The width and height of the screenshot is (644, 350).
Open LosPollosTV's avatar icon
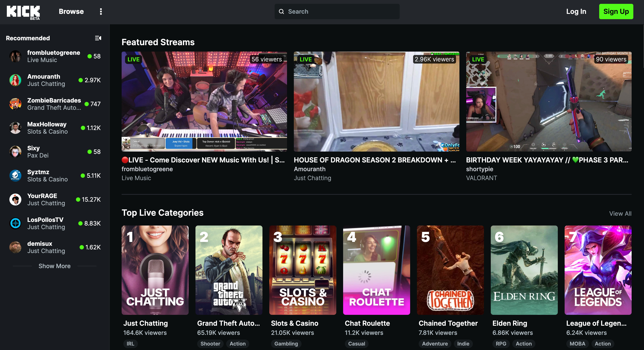coord(15,223)
